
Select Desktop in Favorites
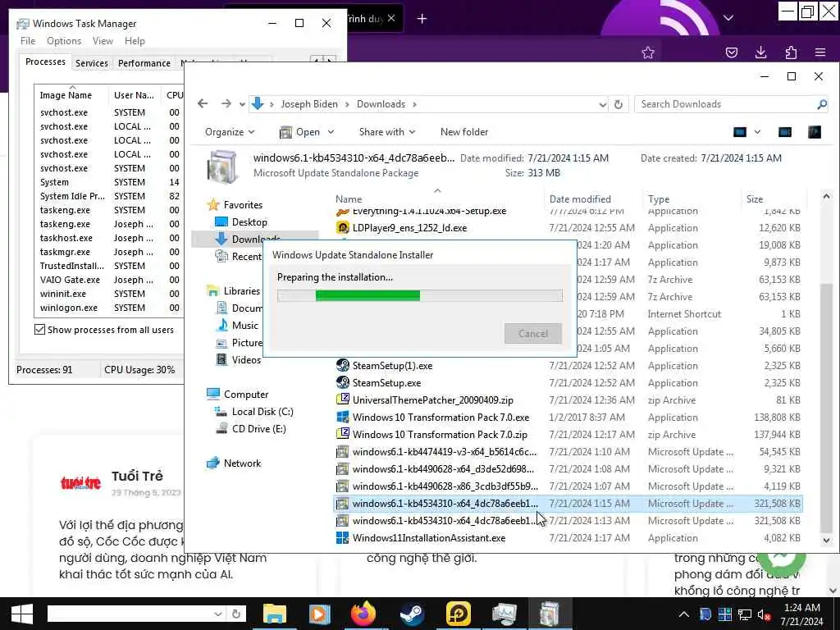(249, 221)
